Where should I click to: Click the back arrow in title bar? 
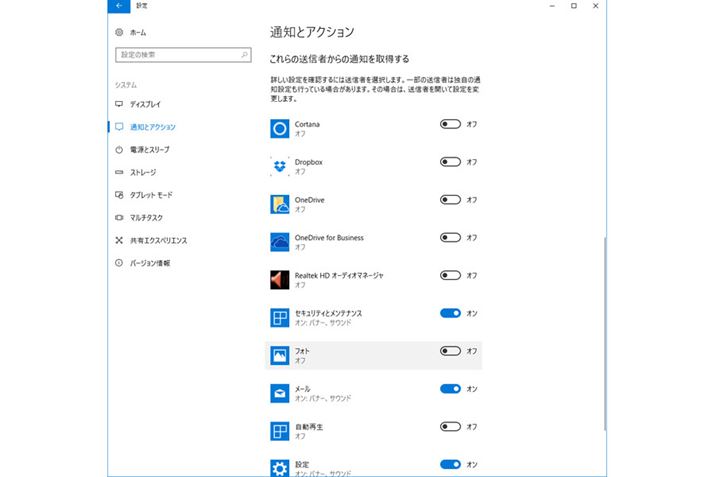pyautogui.click(x=119, y=6)
